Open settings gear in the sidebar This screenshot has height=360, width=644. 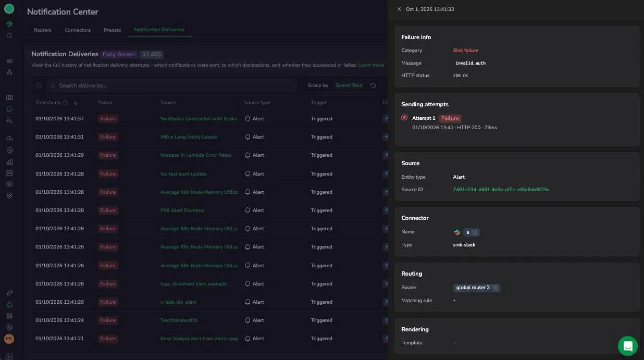[9, 327]
